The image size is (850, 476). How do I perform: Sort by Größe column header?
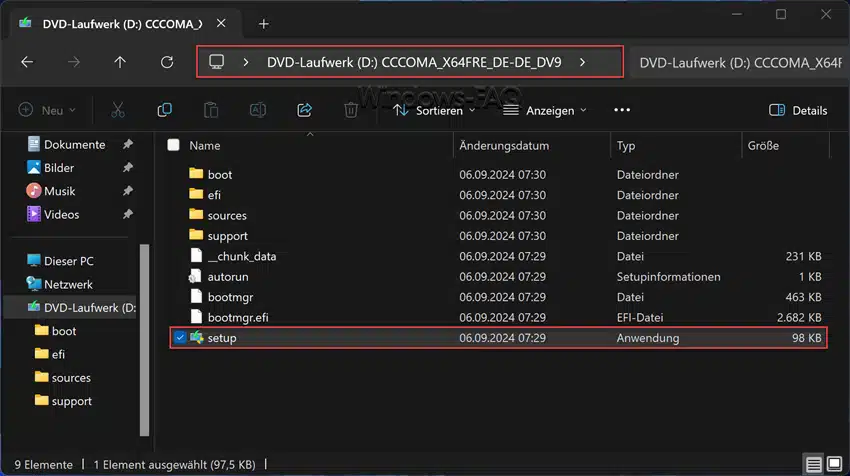point(763,145)
